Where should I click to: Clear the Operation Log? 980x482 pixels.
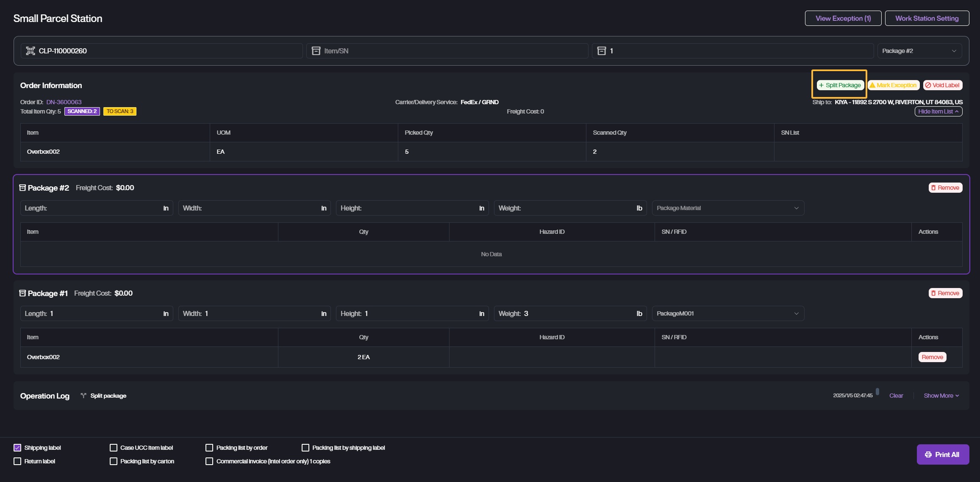[x=896, y=396]
